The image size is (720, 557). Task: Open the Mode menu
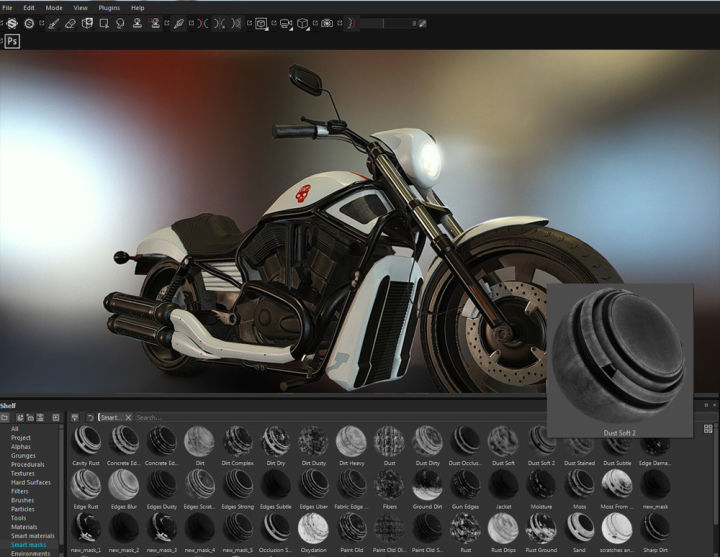[x=53, y=7]
